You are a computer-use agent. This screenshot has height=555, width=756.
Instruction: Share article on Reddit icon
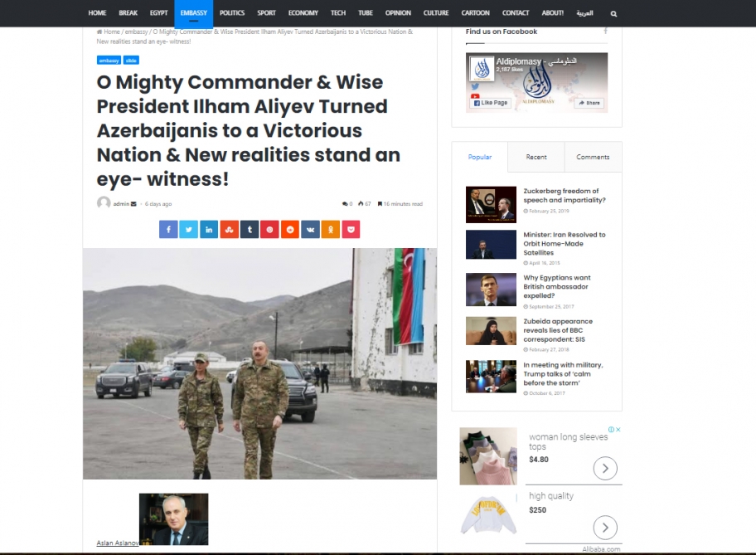(290, 230)
